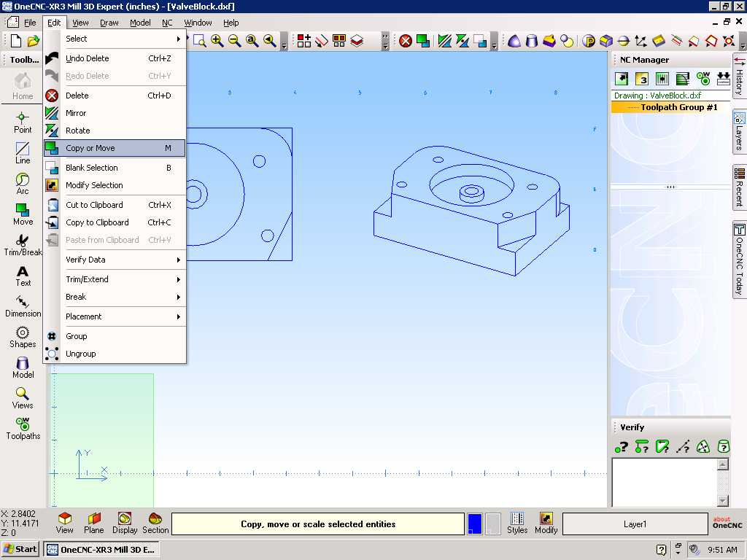Open the Line tool in the Toolbox
This screenshot has height=560, width=747.
(23, 153)
